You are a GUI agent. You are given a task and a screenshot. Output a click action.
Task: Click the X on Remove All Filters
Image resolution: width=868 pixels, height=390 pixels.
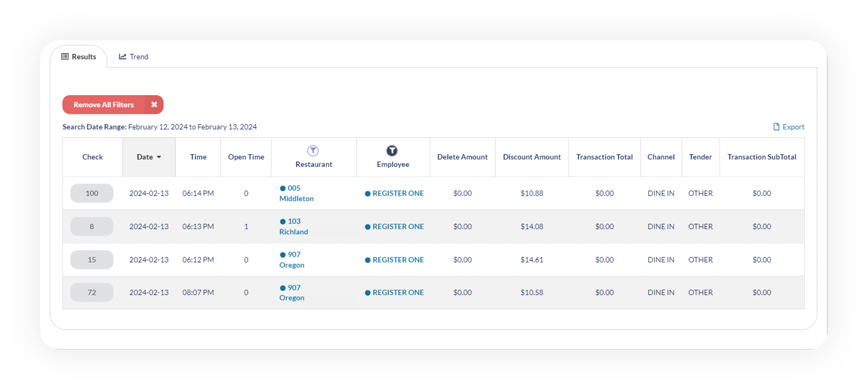pyautogui.click(x=154, y=105)
